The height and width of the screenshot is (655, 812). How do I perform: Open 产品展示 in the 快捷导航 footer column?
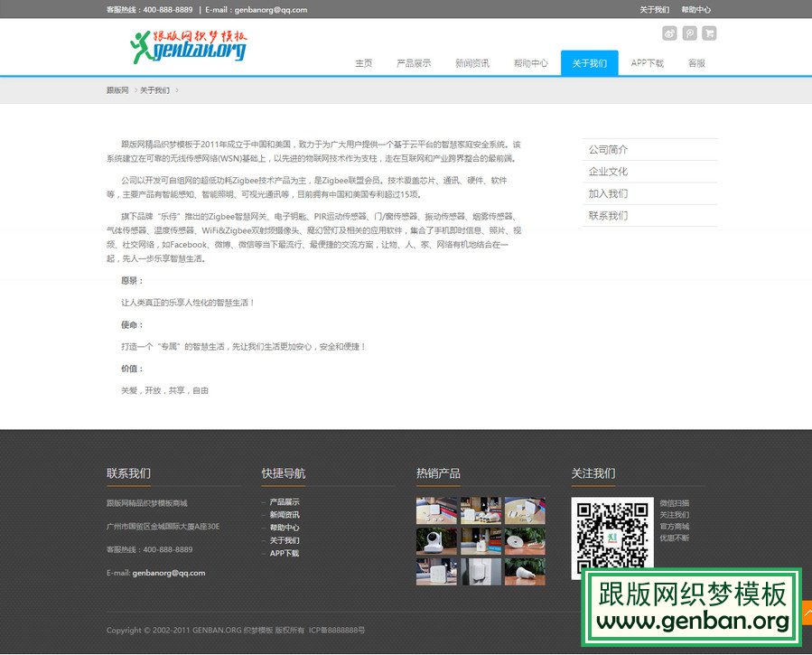coord(285,502)
